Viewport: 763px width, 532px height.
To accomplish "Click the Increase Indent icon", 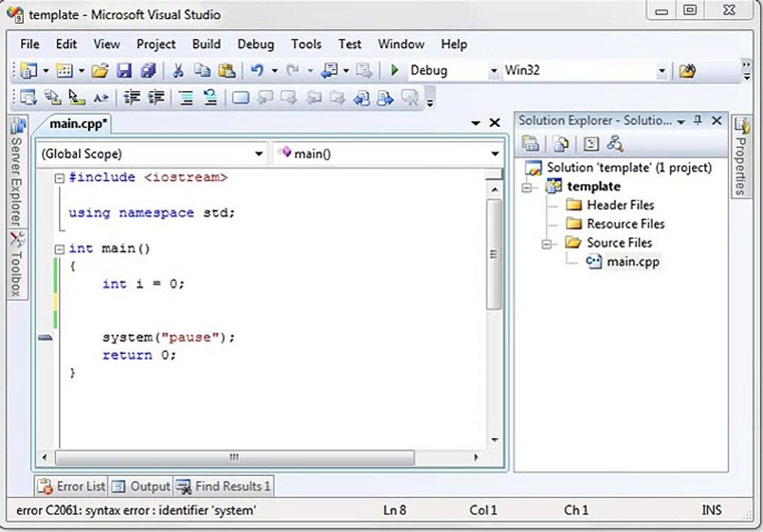I will (156, 98).
